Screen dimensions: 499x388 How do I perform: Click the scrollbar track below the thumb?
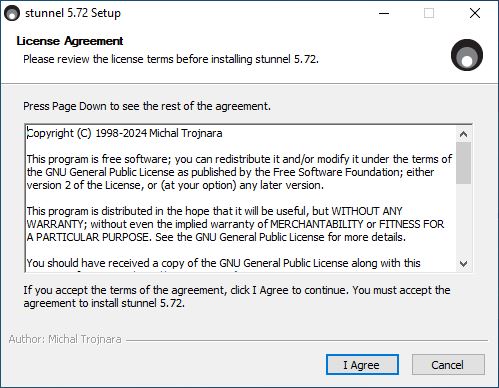tap(463, 220)
